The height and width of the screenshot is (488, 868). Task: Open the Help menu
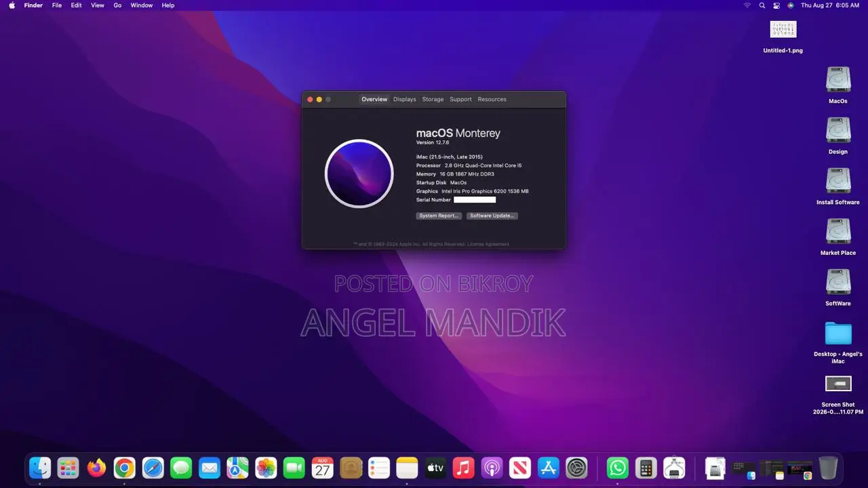pyautogui.click(x=168, y=5)
